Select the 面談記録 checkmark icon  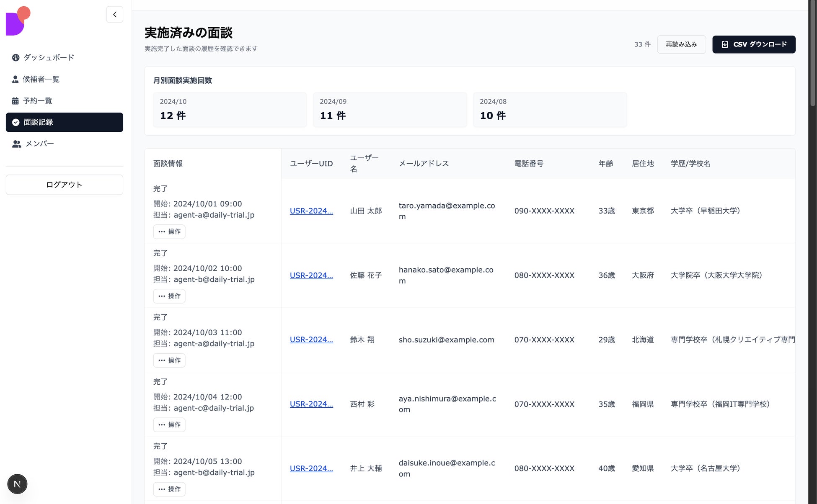(16, 122)
